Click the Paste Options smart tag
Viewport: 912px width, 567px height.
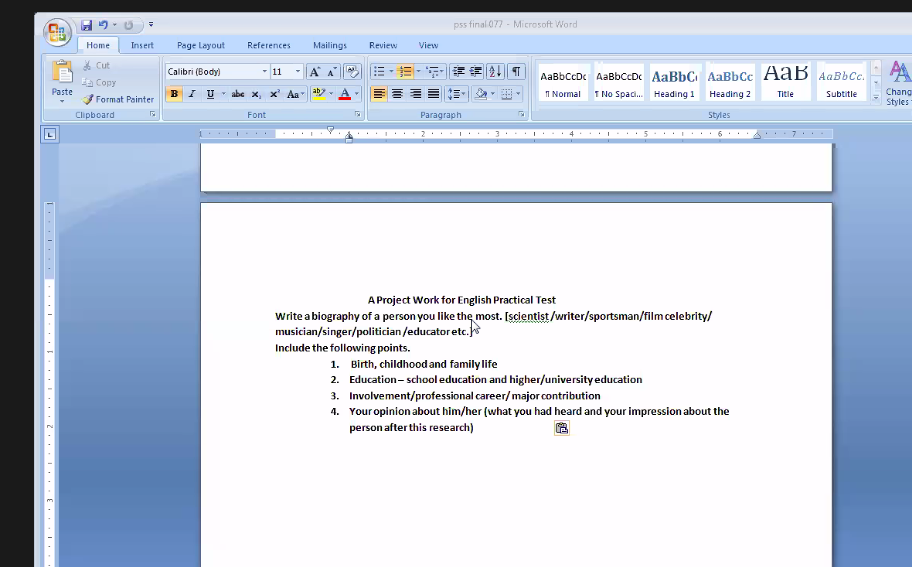[x=562, y=428]
